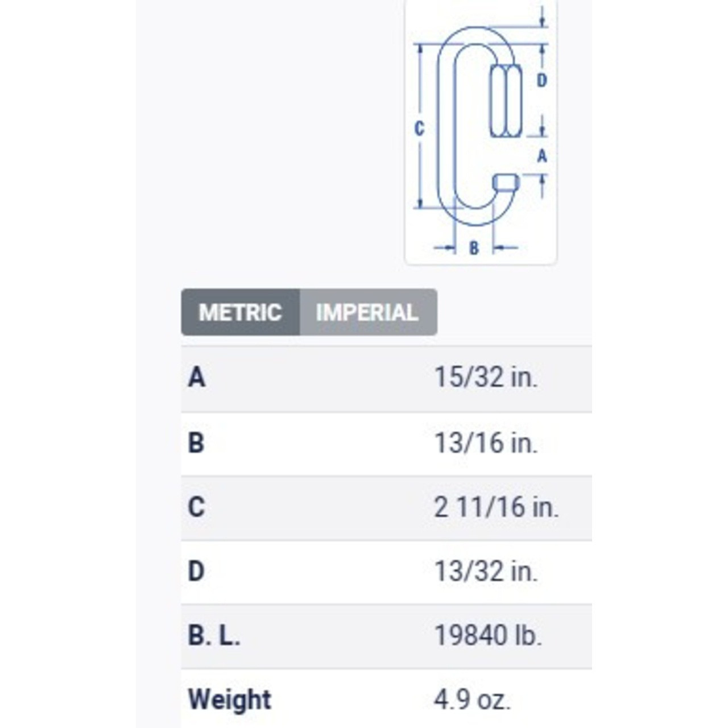
Task: Click the Weight row label
Action: point(230,700)
